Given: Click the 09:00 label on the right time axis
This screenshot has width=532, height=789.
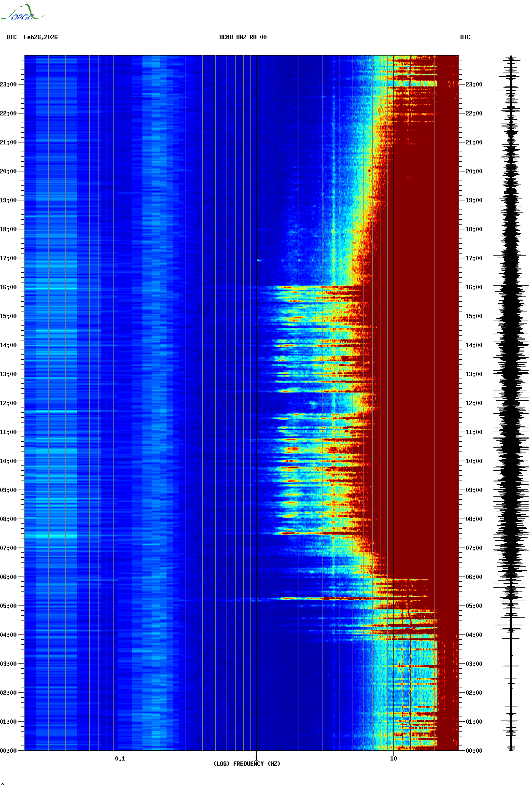Looking at the screenshot, I should [474, 490].
